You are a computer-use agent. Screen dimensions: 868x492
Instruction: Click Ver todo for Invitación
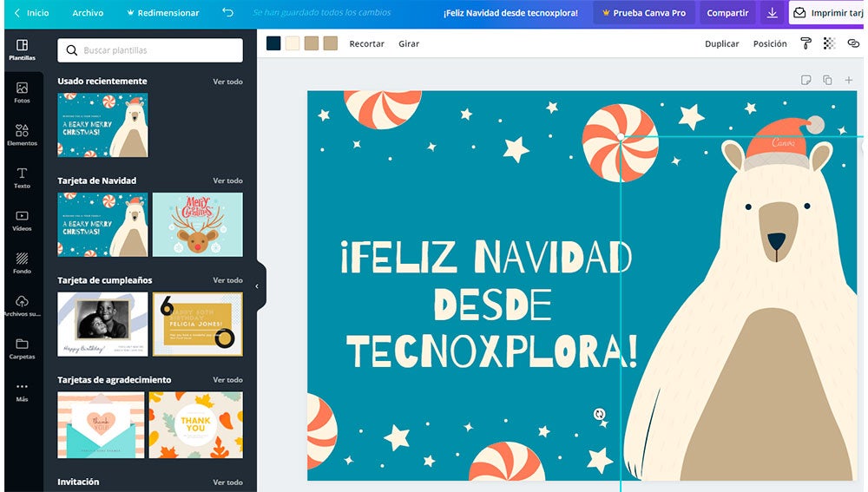(x=227, y=482)
